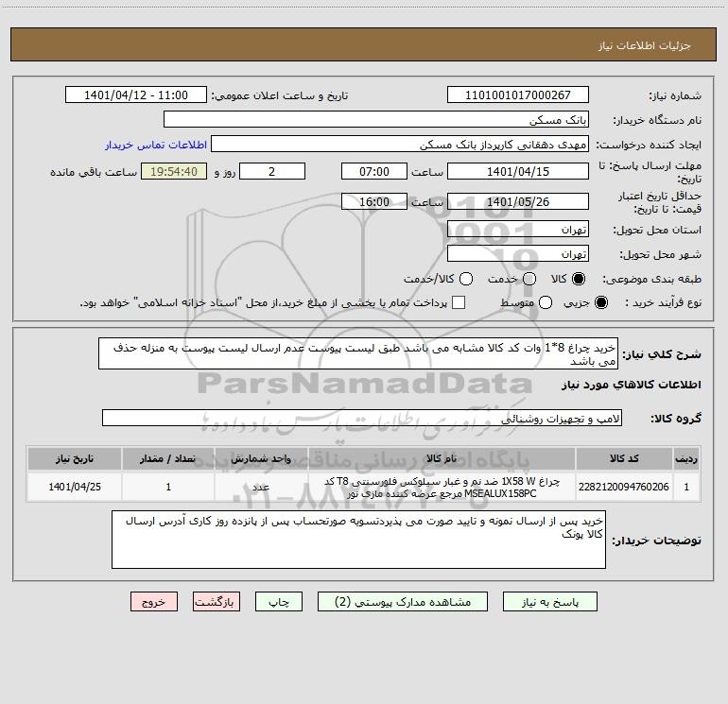Click the کد کالا column header
The image size is (728, 704).
pos(624,458)
